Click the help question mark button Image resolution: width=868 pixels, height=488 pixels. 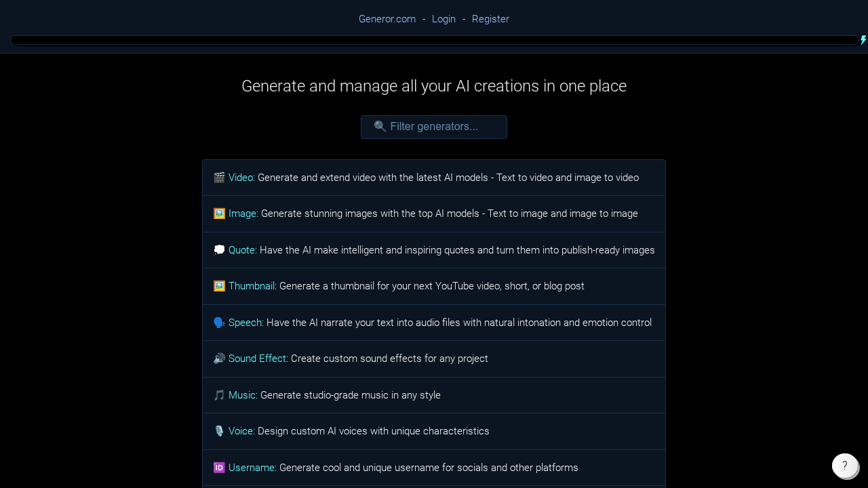845,466
